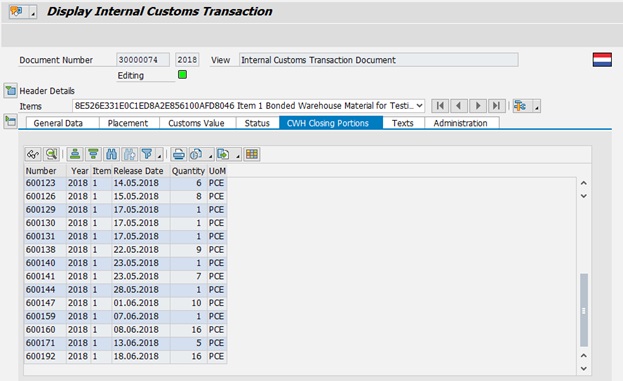Click the table scrollbar up arrow at top

tap(584, 183)
